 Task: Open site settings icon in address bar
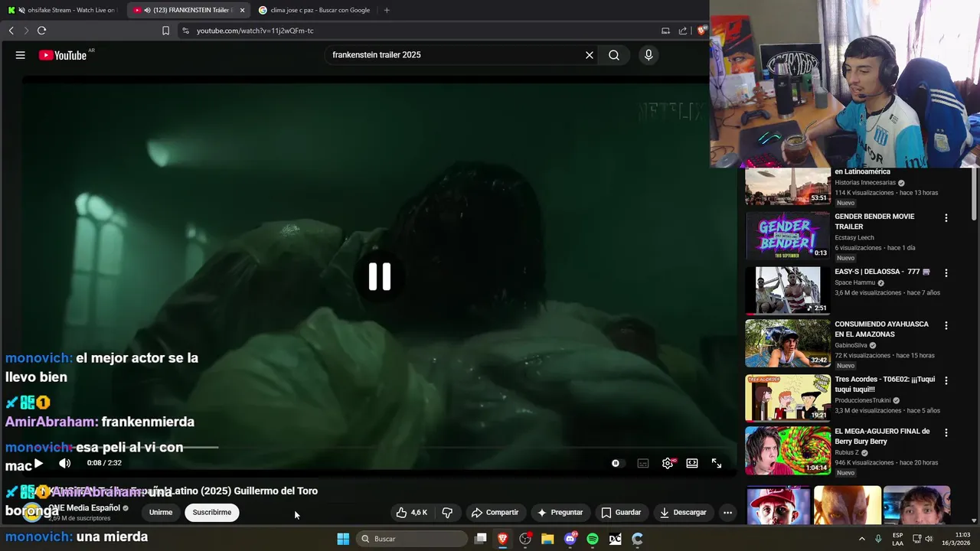click(x=185, y=31)
